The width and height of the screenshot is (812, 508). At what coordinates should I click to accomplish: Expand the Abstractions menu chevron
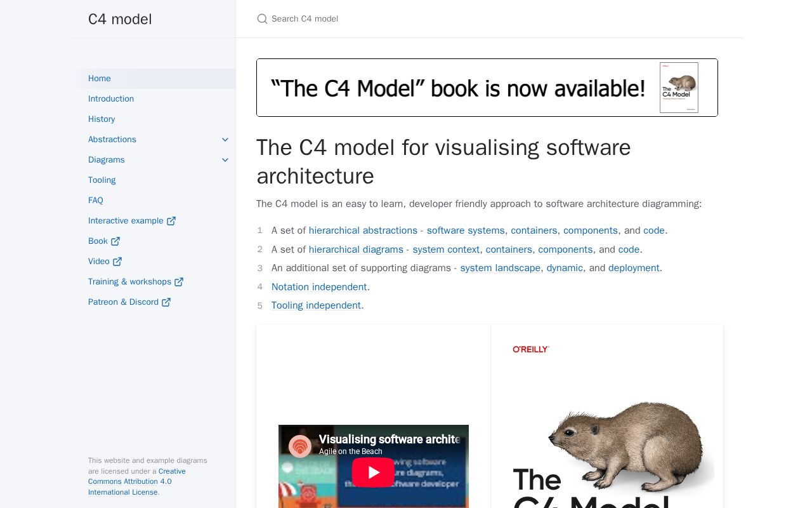click(x=225, y=140)
